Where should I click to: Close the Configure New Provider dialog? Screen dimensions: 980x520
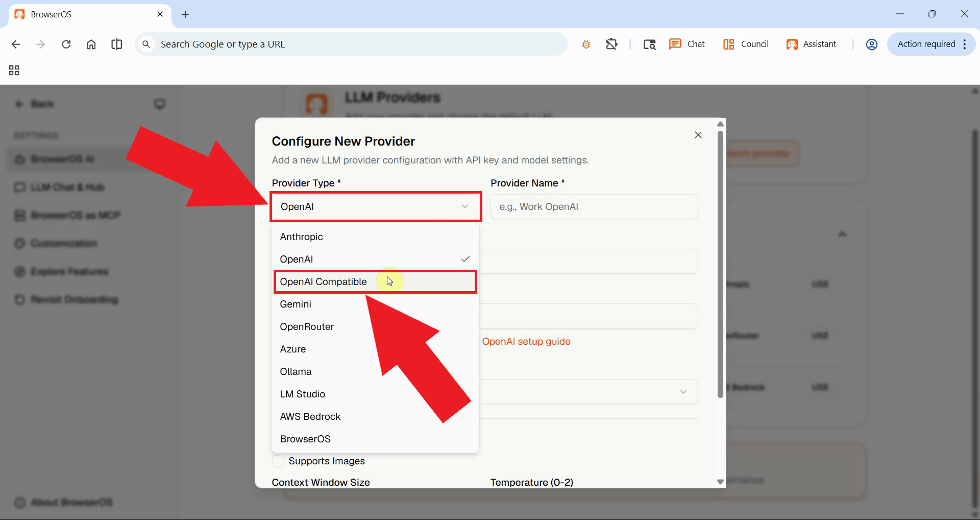(698, 135)
